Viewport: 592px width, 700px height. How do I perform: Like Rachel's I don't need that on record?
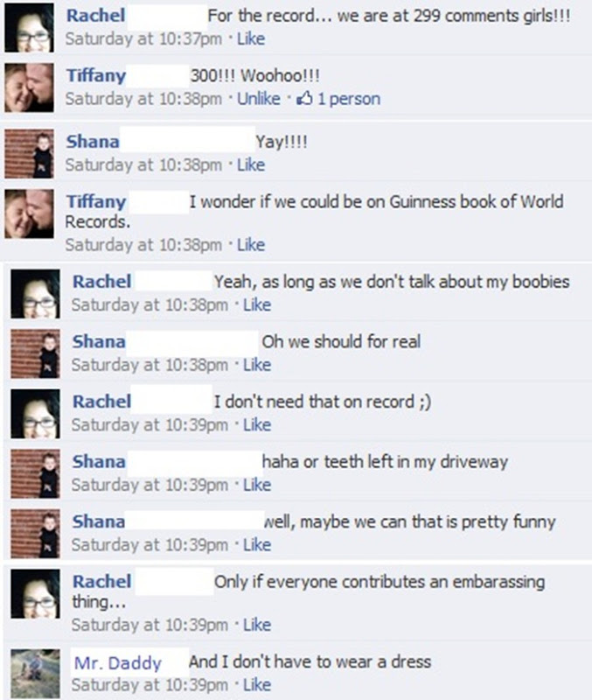257,425
